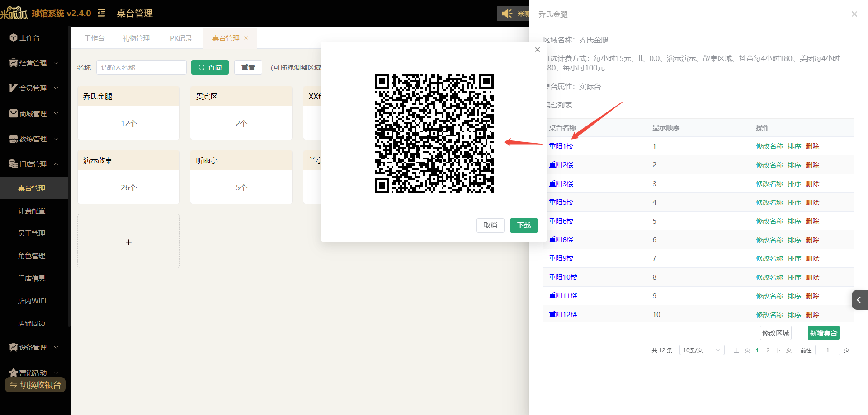This screenshot has height=415, width=868.
Task: Open the 10条/页 page size dropdown
Action: tap(702, 350)
